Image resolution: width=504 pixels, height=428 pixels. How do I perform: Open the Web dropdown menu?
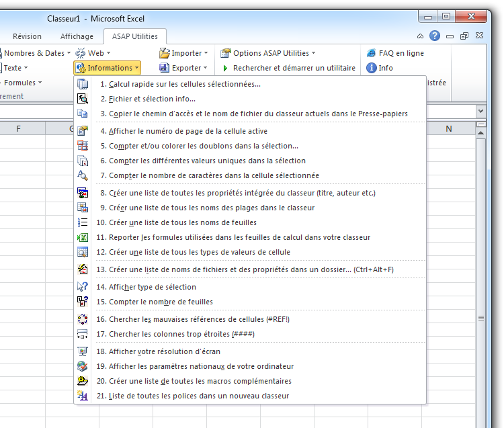[x=93, y=53]
